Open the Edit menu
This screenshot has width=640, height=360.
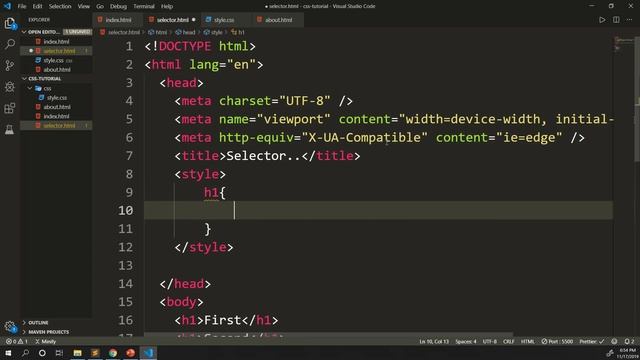pos(37,6)
